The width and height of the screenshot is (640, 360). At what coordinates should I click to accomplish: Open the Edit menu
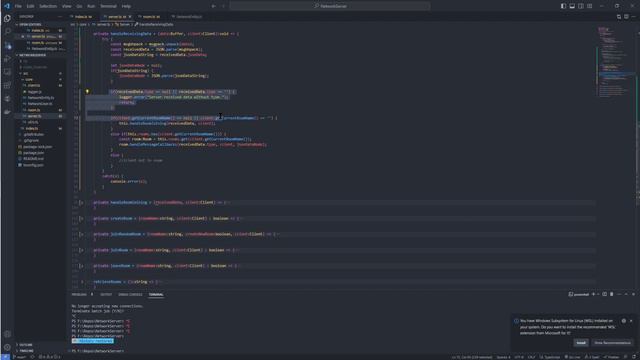point(30,6)
